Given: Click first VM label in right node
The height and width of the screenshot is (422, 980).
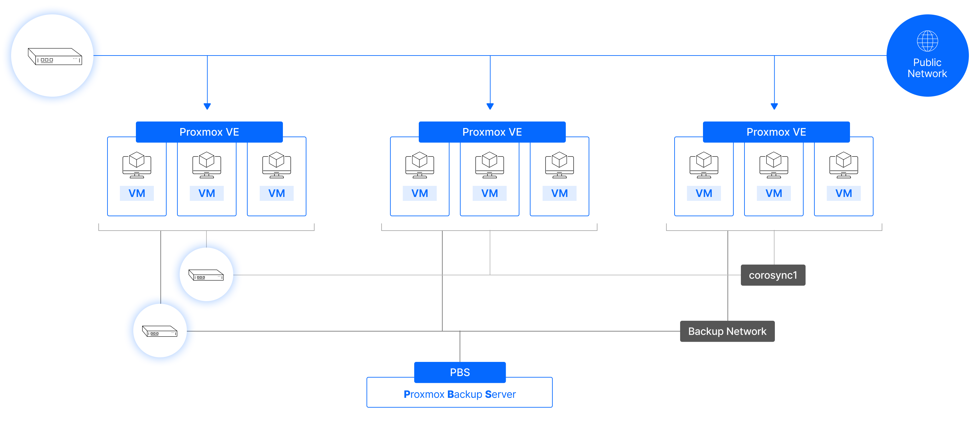Looking at the screenshot, I should pos(704,193).
